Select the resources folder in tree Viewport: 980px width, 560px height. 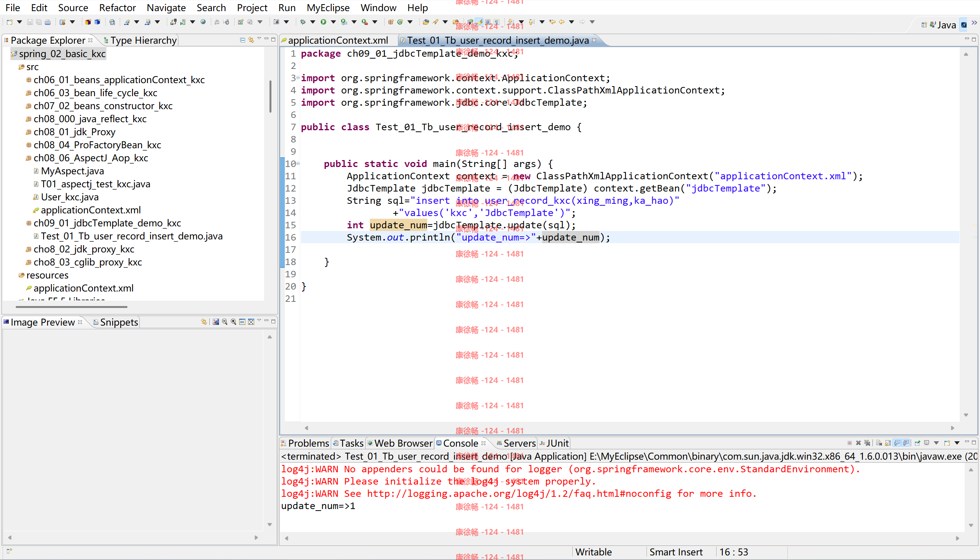[43, 275]
